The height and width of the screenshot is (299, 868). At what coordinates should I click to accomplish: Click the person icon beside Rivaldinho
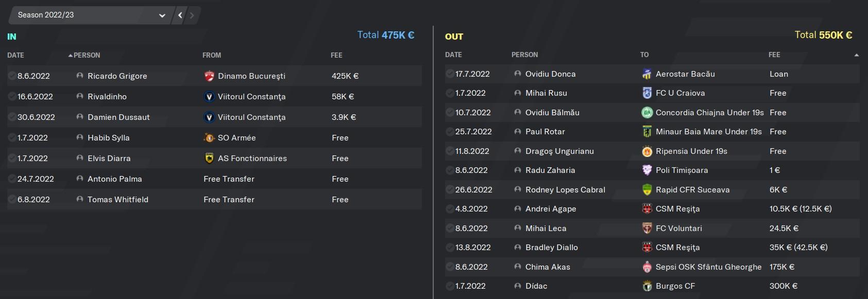click(x=79, y=96)
